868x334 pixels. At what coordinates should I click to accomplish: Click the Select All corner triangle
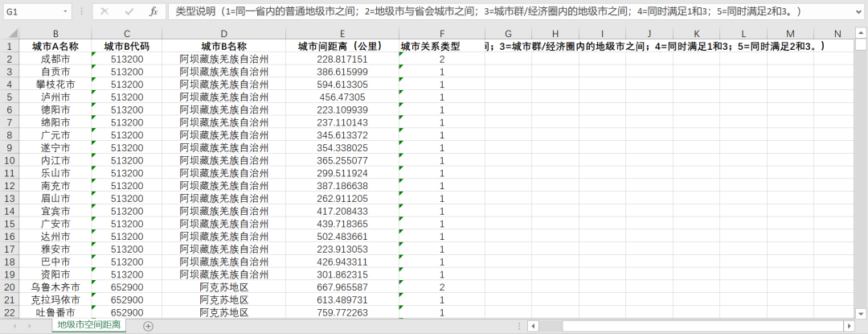tap(12, 35)
